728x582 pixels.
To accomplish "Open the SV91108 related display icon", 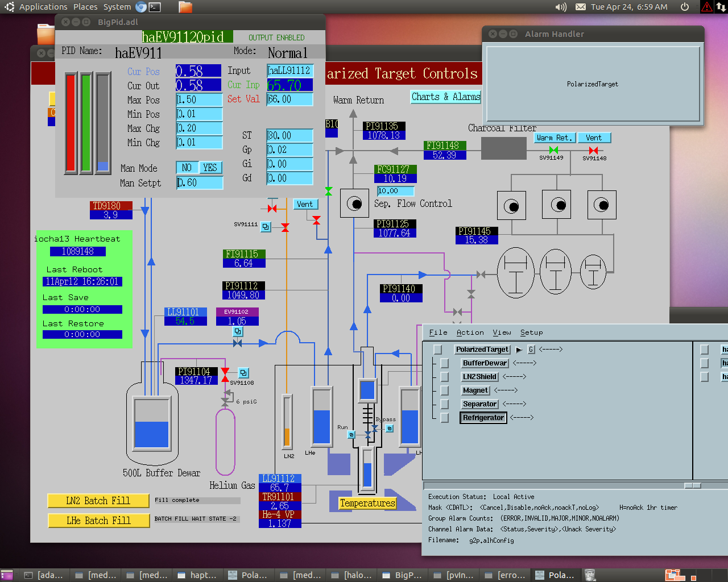I will point(243,373).
